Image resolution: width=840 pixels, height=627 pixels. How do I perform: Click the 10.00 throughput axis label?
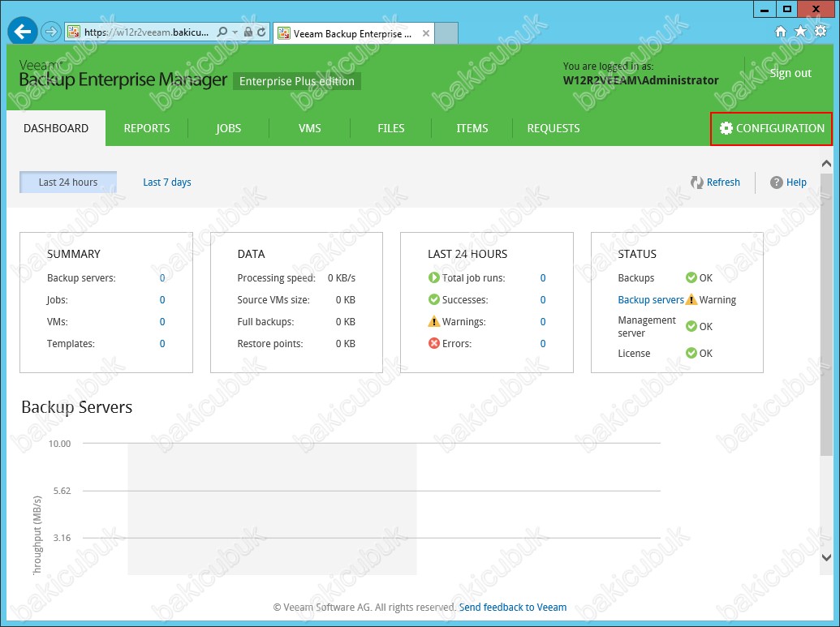(x=59, y=444)
